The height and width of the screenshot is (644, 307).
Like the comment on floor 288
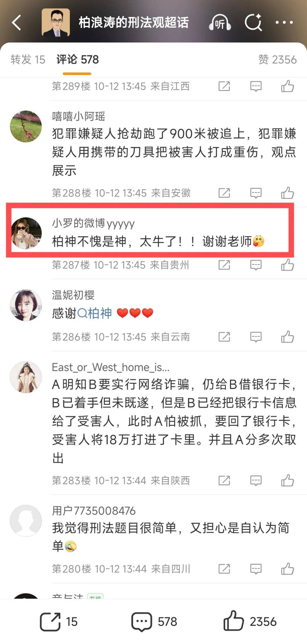click(x=287, y=193)
